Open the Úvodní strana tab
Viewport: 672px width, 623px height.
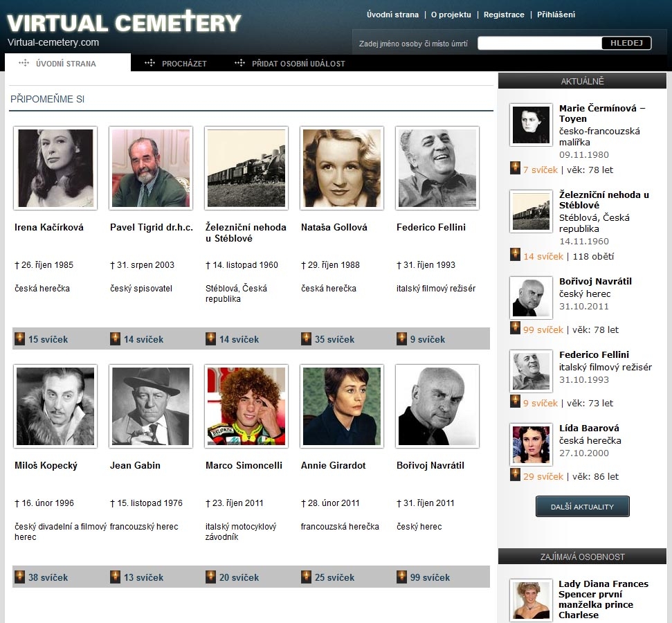(x=68, y=63)
